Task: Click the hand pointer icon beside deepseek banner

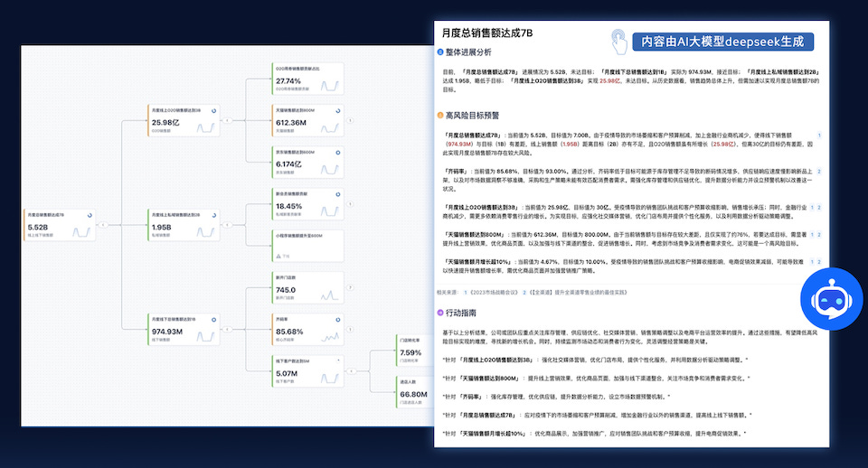Action: click(618, 42)
